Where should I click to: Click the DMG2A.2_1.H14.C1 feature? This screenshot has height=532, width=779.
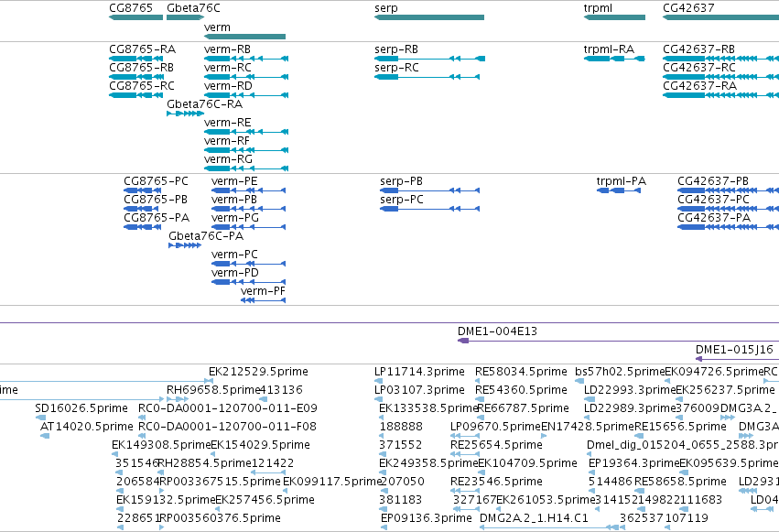[x=549, y=527]
